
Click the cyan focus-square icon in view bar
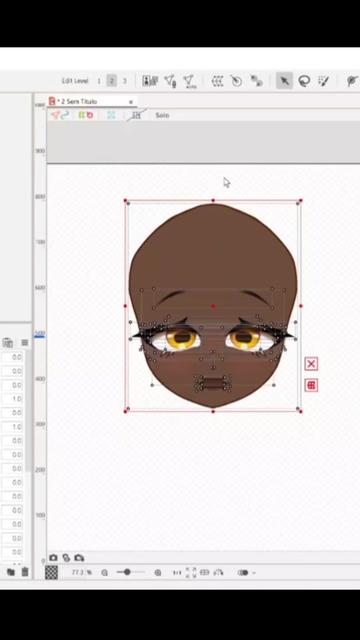coord(111,115)
